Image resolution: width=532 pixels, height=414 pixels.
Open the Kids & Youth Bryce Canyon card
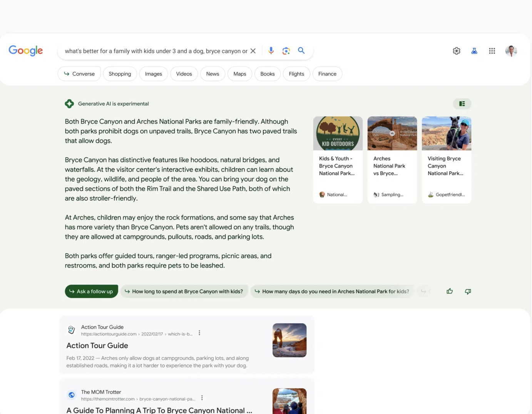pos(338,160)
